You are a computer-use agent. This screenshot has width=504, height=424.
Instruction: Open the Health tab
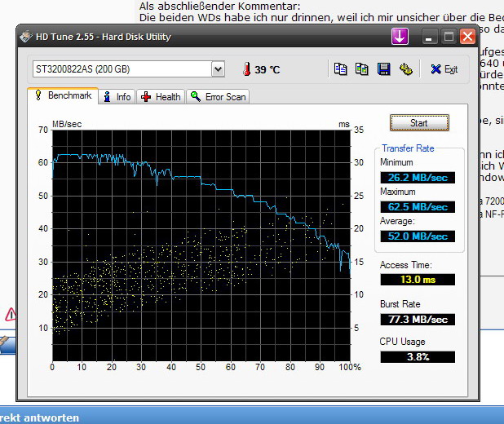tap(161, 97)
